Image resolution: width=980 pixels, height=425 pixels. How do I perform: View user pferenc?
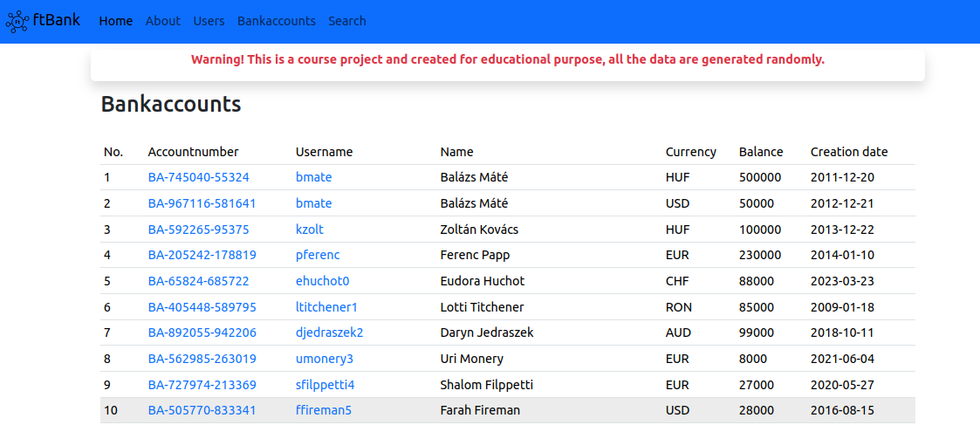tap(318, 255)
